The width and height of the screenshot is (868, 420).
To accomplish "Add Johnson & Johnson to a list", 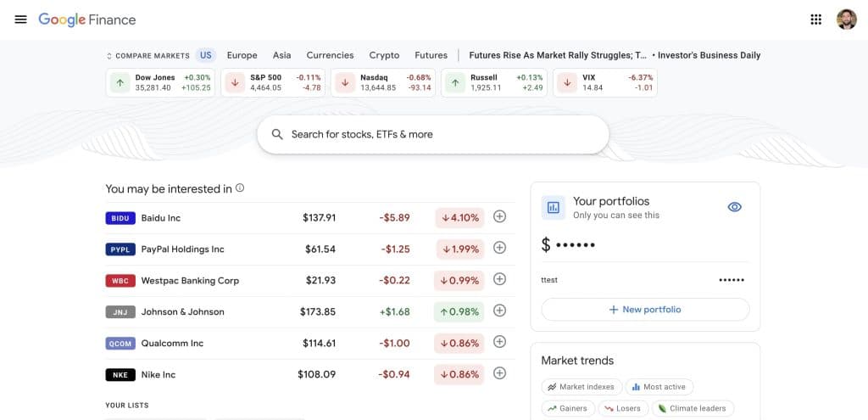I will (499, 311).
